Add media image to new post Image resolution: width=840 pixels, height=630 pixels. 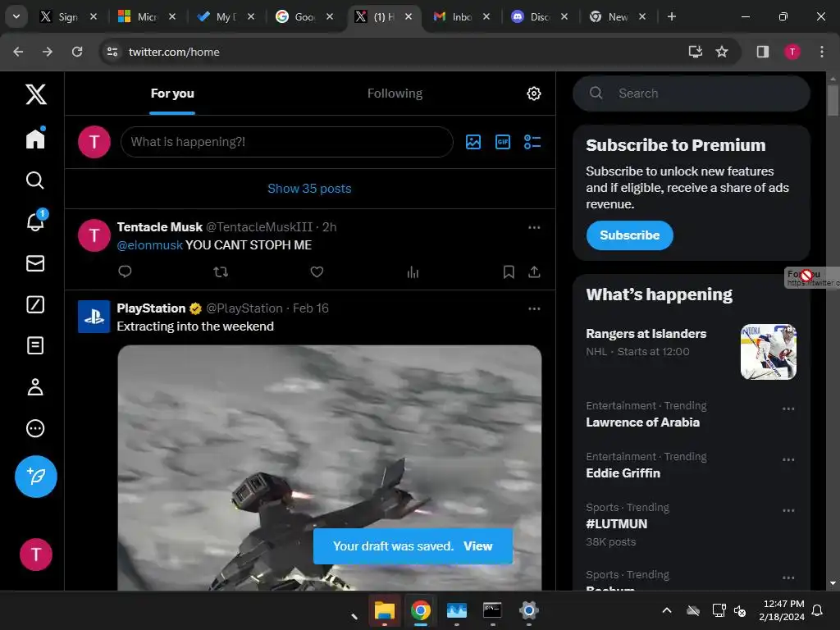[473, 142]
